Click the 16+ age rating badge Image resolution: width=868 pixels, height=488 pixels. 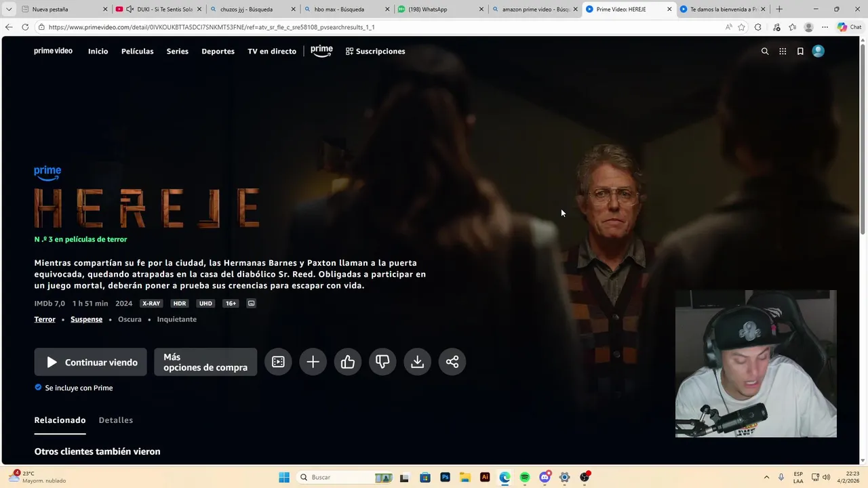coord(231,304)
